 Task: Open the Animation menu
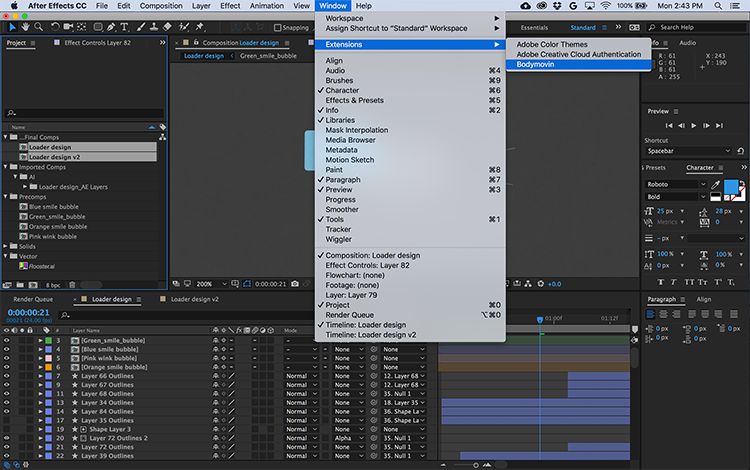tap(266, 6)
